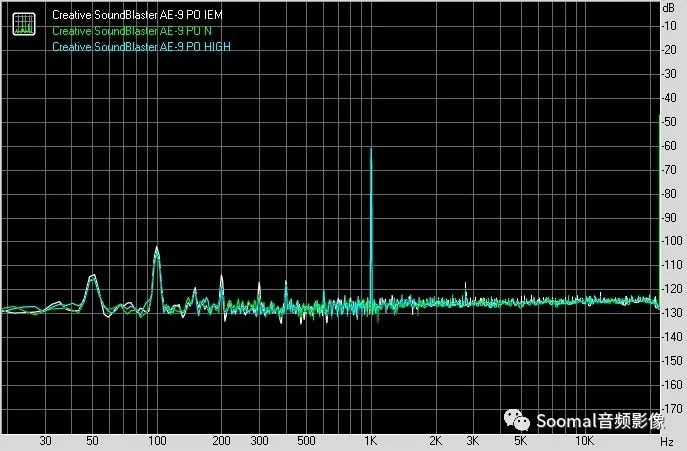The image size is (687, 451).
Task: Click the 1K frequency axis label
Action: [x=370, y=440]
